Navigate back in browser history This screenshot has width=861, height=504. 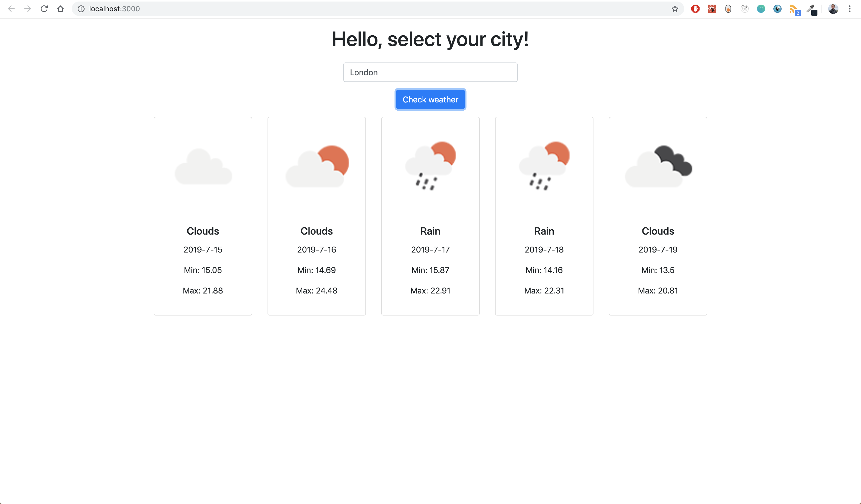tap(12, 9)
